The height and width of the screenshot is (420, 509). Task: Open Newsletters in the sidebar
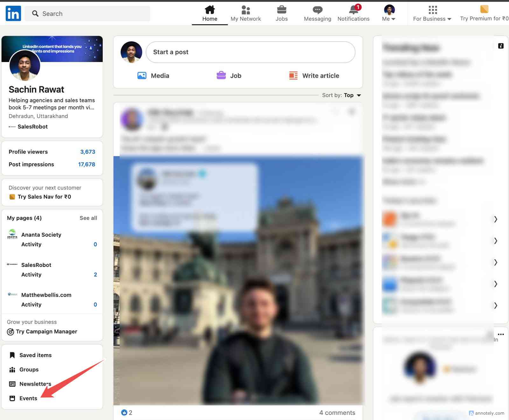coord(35,384)
